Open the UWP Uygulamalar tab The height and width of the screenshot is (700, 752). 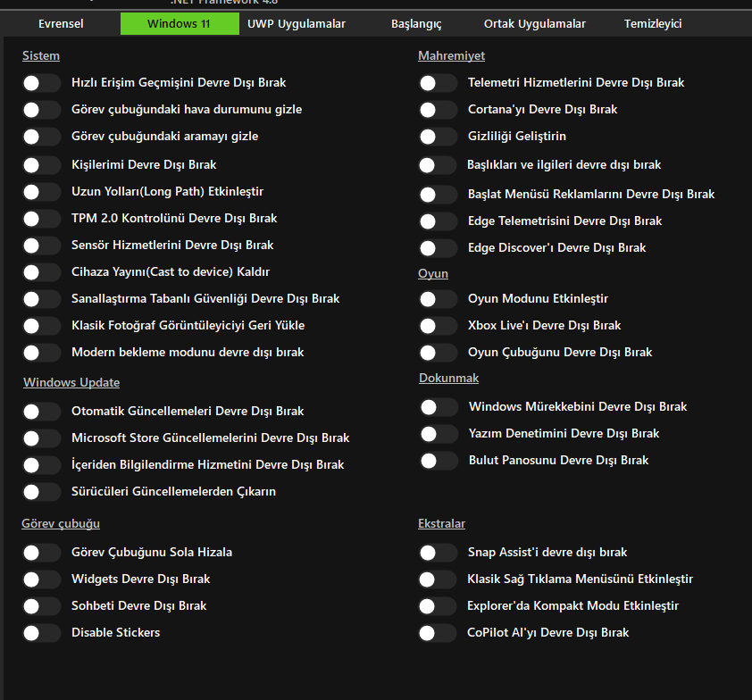tap(297, 23)
